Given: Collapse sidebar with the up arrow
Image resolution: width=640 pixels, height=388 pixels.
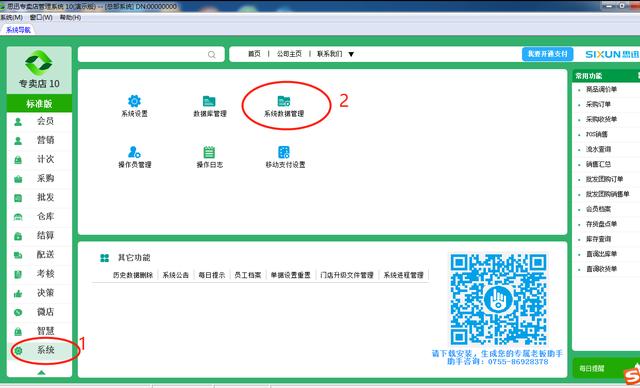Looking at the screenshot, I should pos(41,372).
